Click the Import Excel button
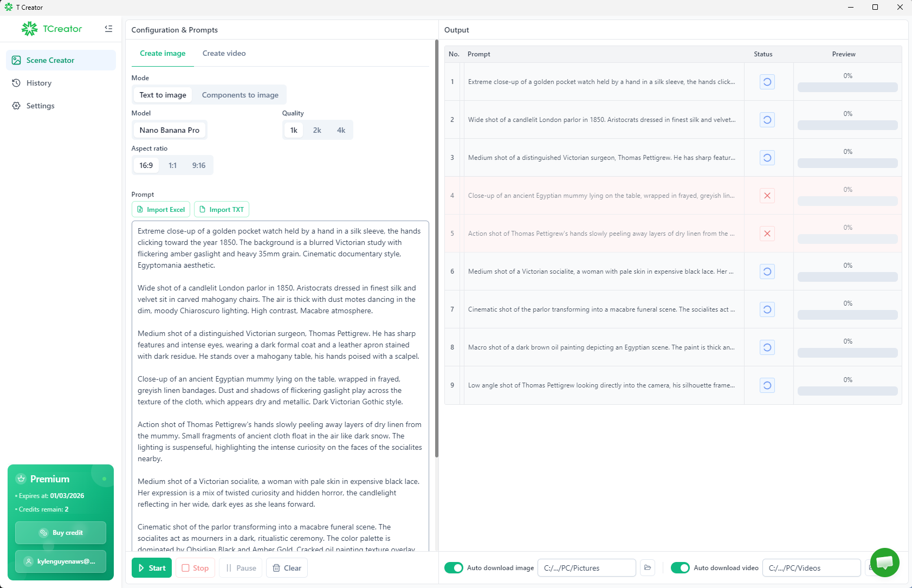This screenshot has height=588, width=912. (161, 210)
